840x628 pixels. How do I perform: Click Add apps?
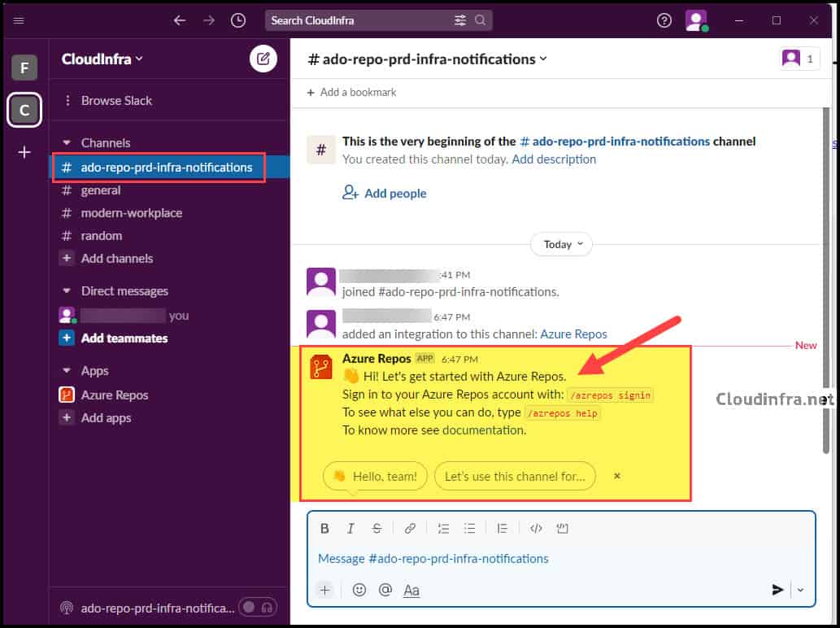coord(106,418)
